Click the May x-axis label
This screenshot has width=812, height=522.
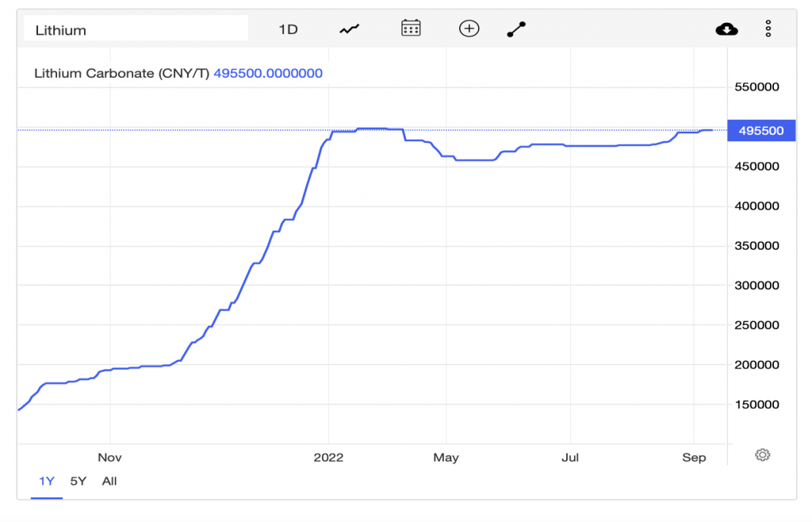tap(447, 458)
